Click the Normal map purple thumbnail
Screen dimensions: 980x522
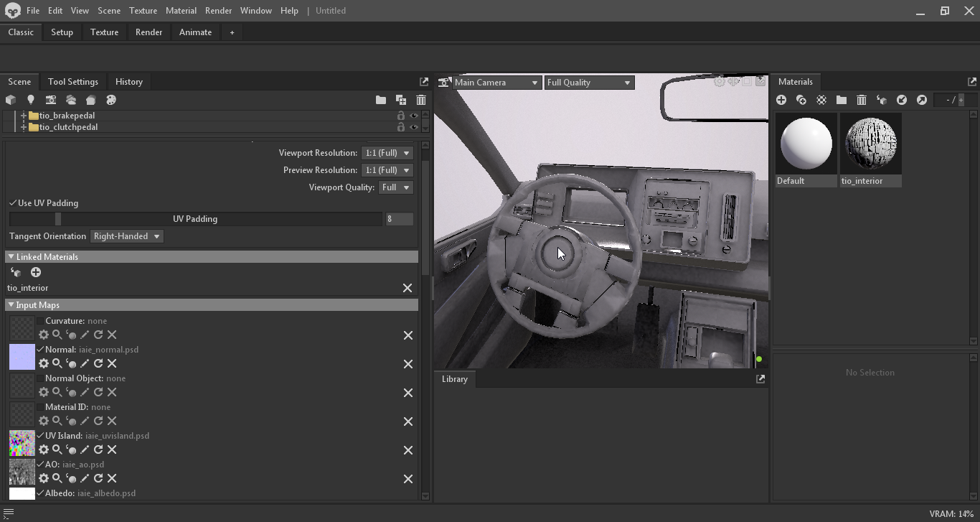coord(22,357)
